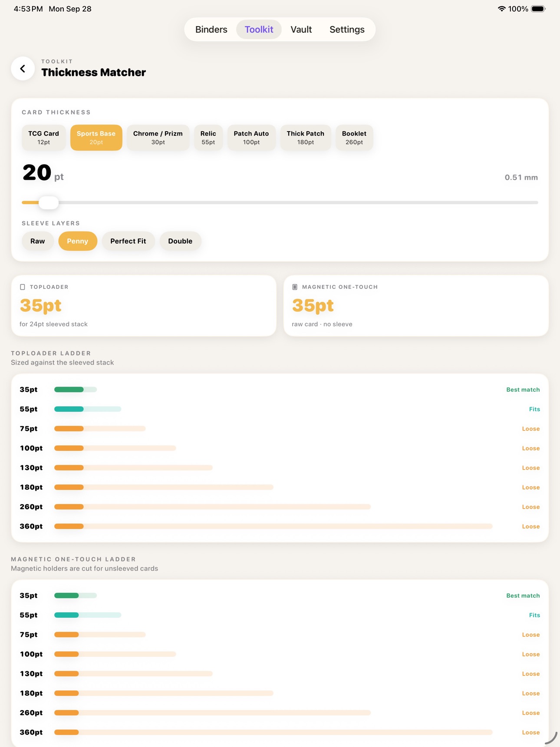The height and width of the screenshot is (747, 560).
Task: Choose Patch Auto 100pt preset
Action: click(251, 138)
